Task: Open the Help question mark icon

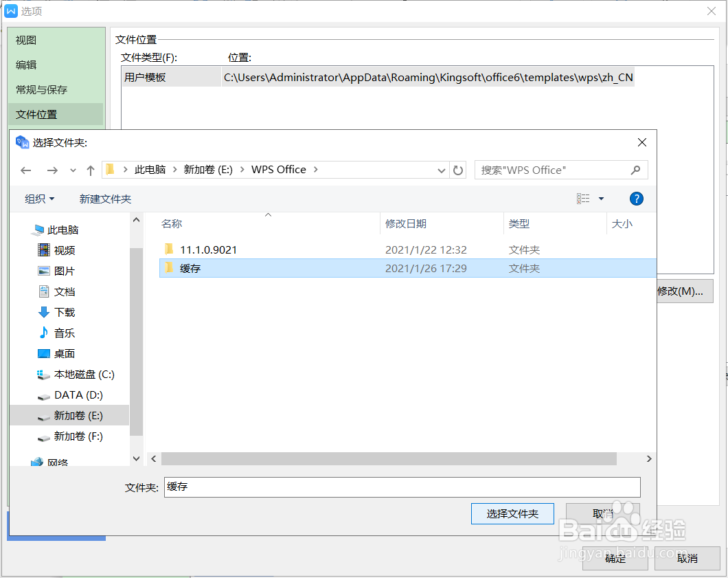Action: click(637, 199)
